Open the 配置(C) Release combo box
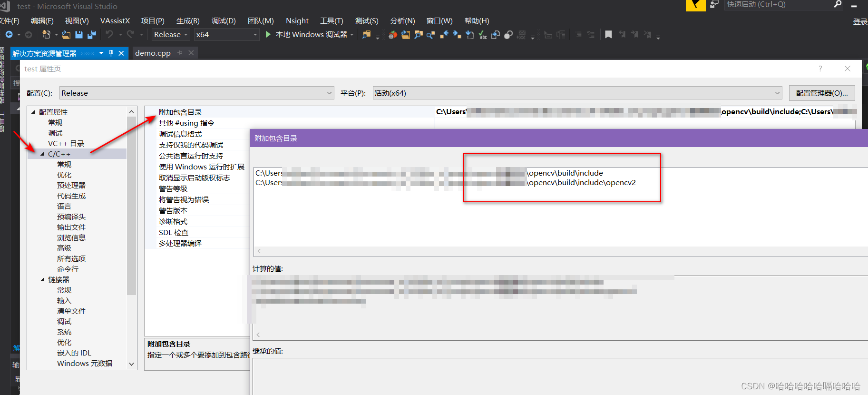Image resolution: width=868 pixels, height=395 pixels. tap(196, 93)
